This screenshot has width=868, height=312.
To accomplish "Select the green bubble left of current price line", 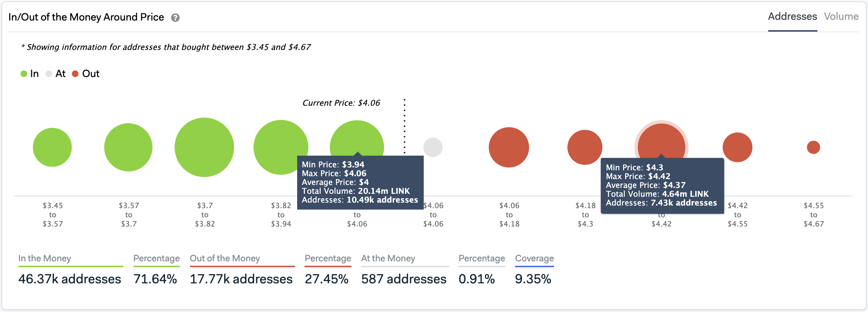I will [357, 138].
